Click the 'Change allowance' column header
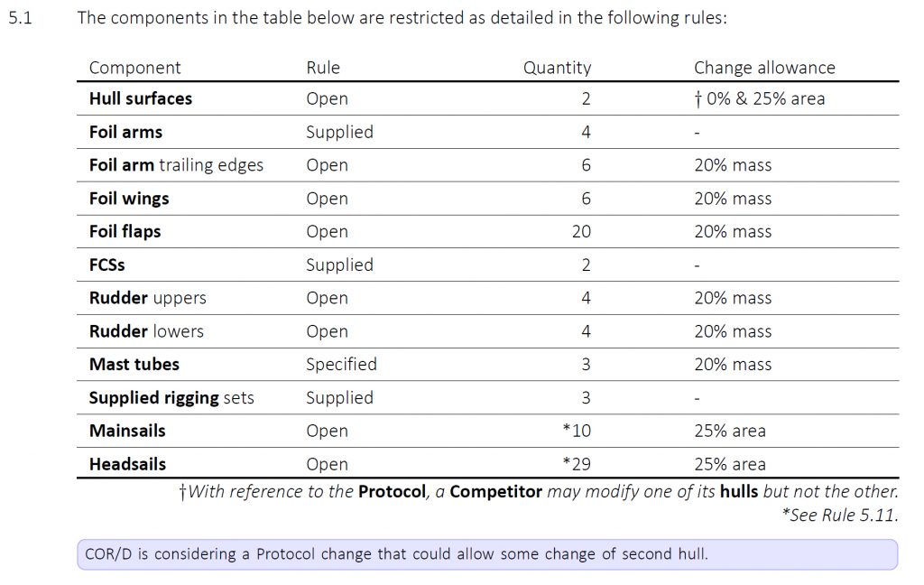 click(764, 68)
